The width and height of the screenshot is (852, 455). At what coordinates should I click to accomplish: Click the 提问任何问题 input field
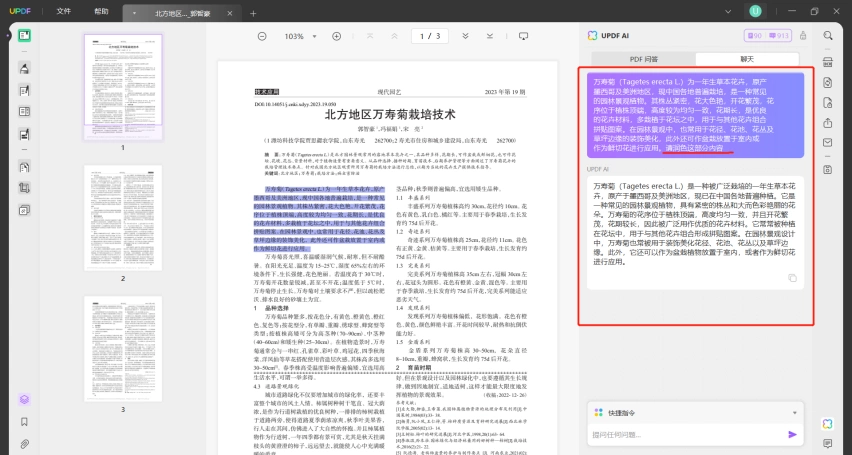pos(685,435)
